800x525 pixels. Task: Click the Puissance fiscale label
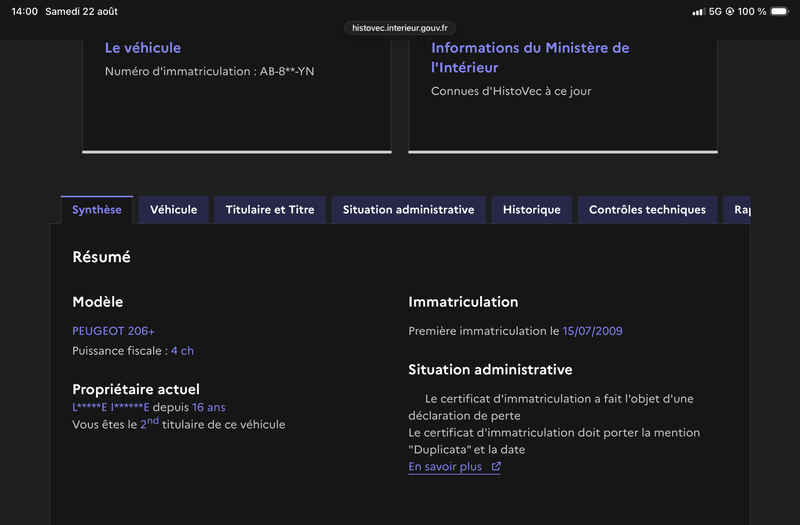point(120,351)
